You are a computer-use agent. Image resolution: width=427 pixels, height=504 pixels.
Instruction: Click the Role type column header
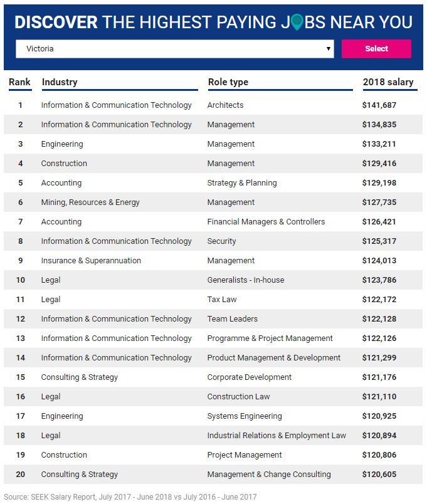point(228,82)
